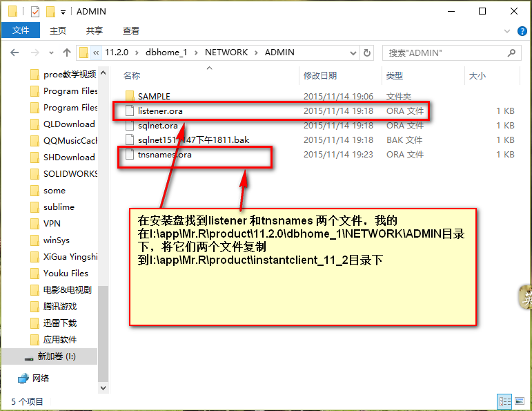Screen dimensions: 532x411
Task: Click the navigation pane scroll down arrow
Action: click(x=103, y=388)
